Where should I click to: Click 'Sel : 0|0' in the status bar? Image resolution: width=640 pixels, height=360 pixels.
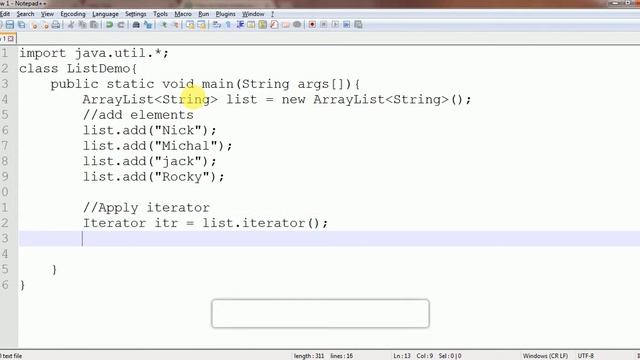click(x=450, y=356)
